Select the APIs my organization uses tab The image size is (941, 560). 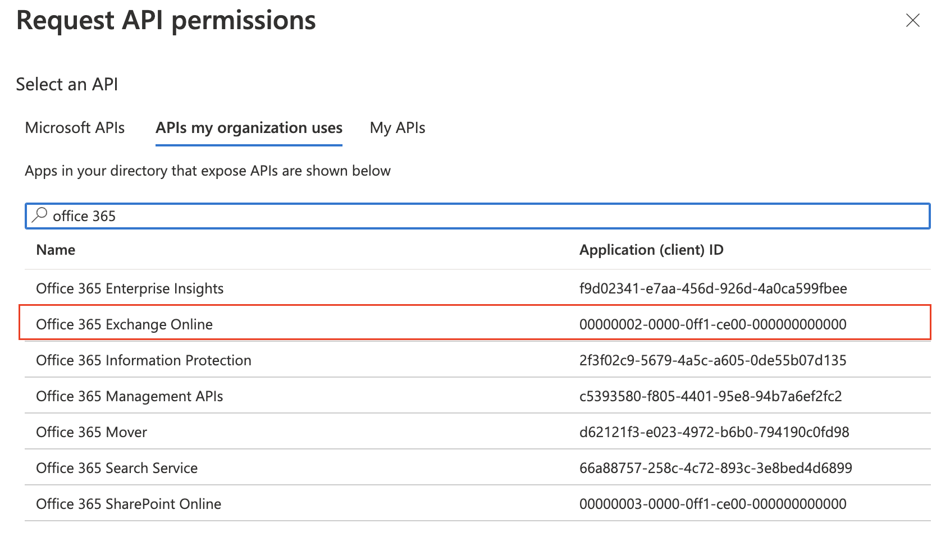(249, 128)
